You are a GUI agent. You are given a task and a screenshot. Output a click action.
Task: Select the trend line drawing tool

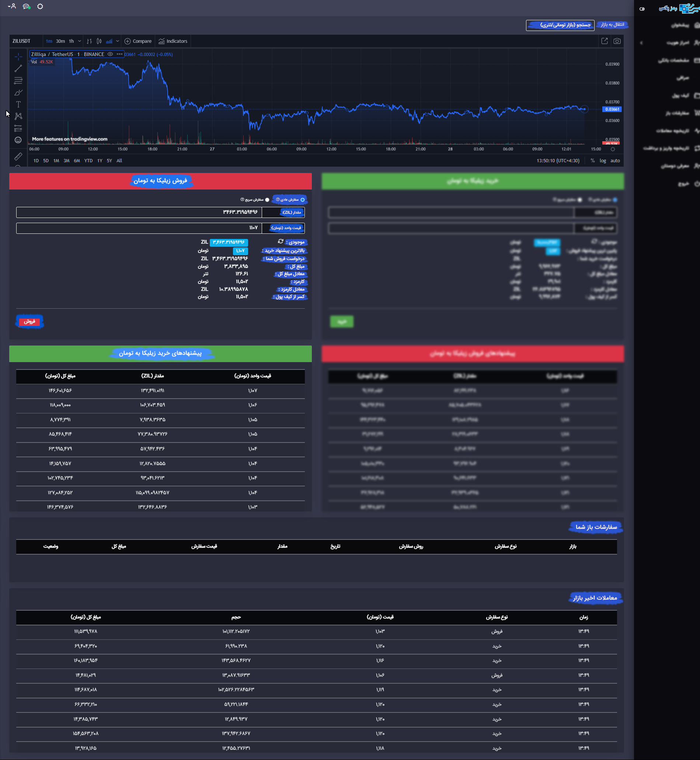(18, 69)
